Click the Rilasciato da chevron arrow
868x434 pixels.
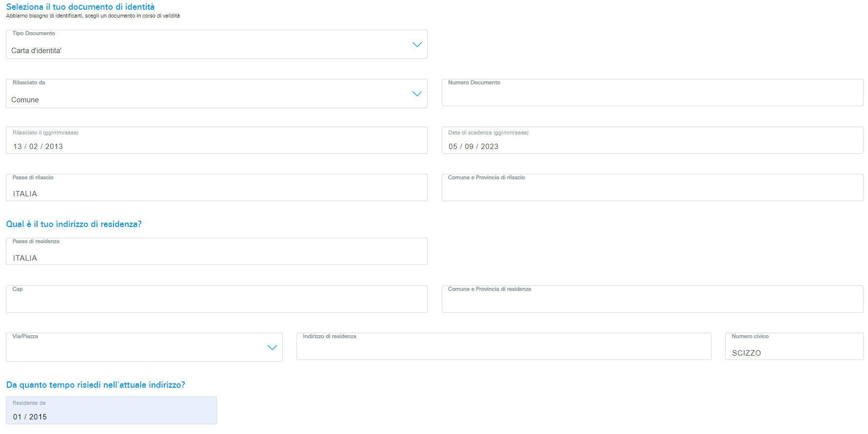[x=416, y=94]
